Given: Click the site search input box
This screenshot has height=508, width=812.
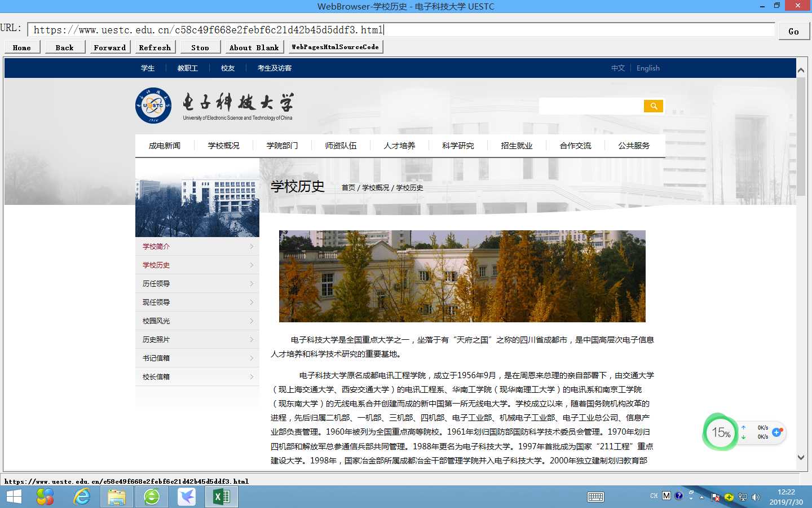Looking at the screenshot, I should click(x=591, y=106).
